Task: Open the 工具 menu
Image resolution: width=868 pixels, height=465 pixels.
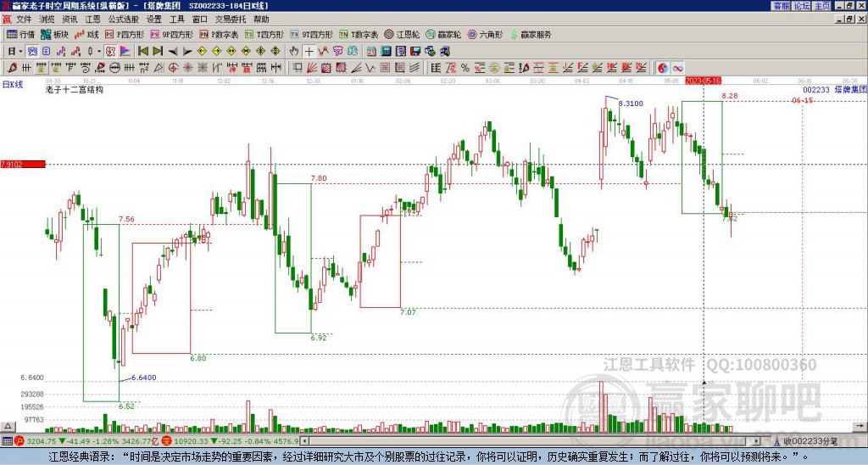Action: click(x=177, y=20)
